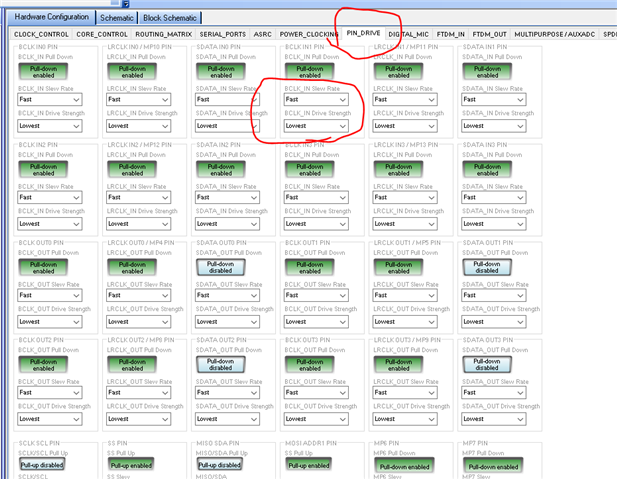
Task: Open LRCLK IN3 / MP13 slew rate dropdown
Action: (x=405, y=198)
